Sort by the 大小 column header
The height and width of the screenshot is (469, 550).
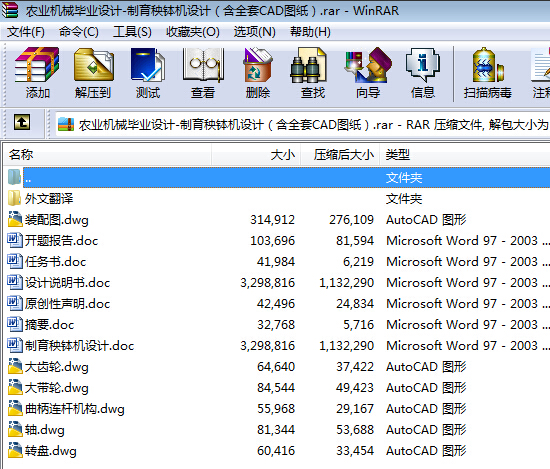[x=256, y=155]
